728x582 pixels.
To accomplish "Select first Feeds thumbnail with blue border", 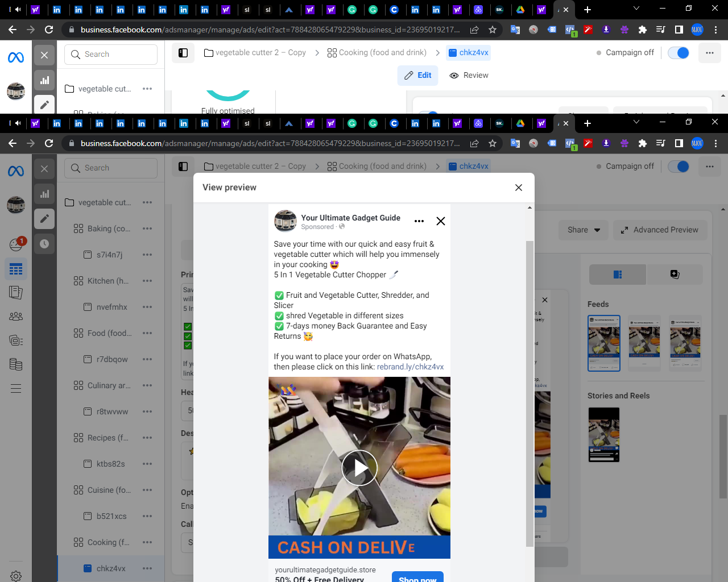I will pyautogui.click(x=604, y=343).
